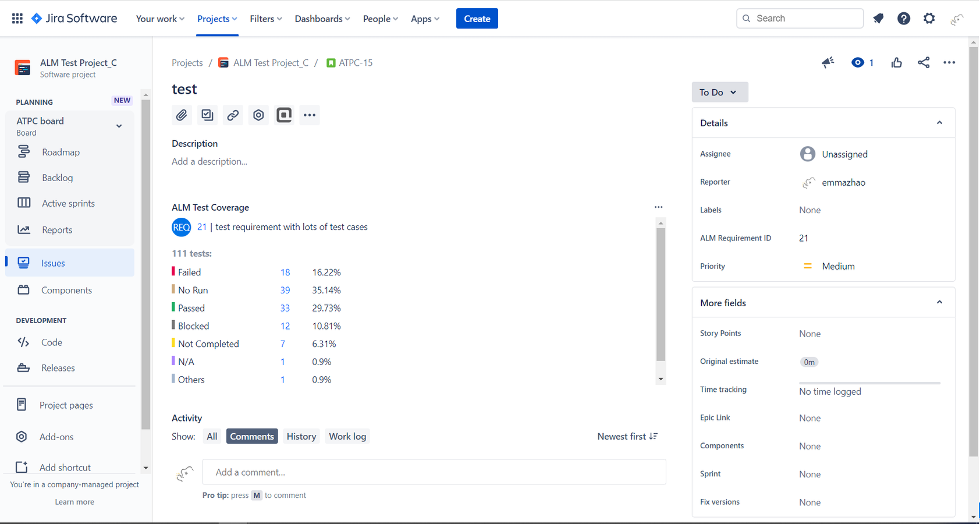Open Code in the sidebar
Viewport: 980px width, 524px height.
pyautogui.click(x=70, y=342)
